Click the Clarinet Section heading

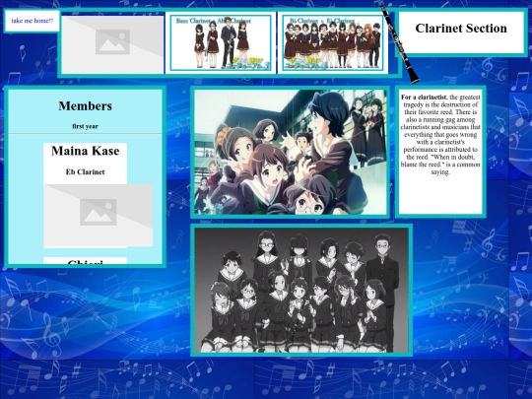[x=461, y=29]
